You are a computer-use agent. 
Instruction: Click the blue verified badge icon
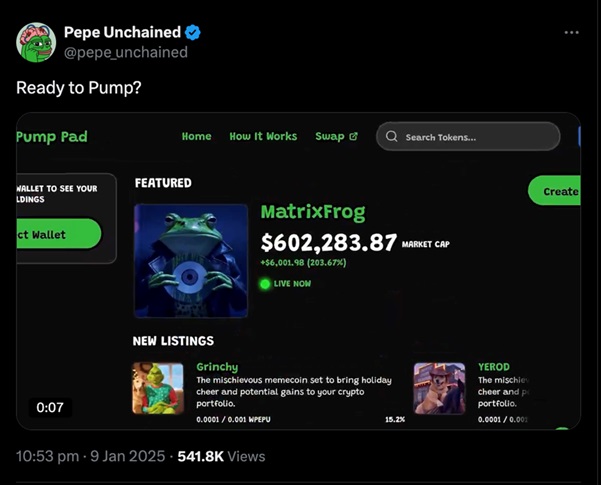[x=193, y=33]
